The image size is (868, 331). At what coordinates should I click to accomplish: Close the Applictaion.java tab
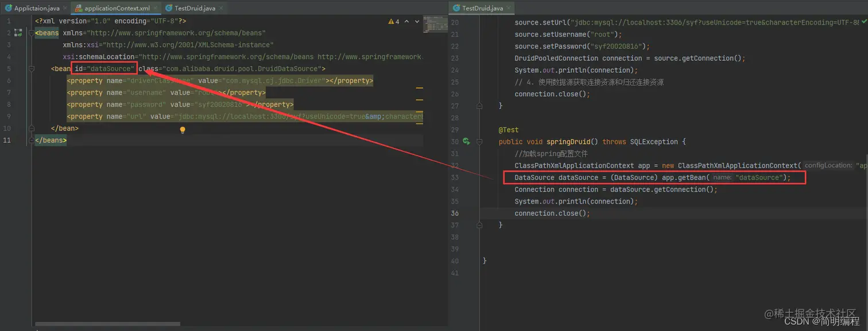click(x=64, y=9)
